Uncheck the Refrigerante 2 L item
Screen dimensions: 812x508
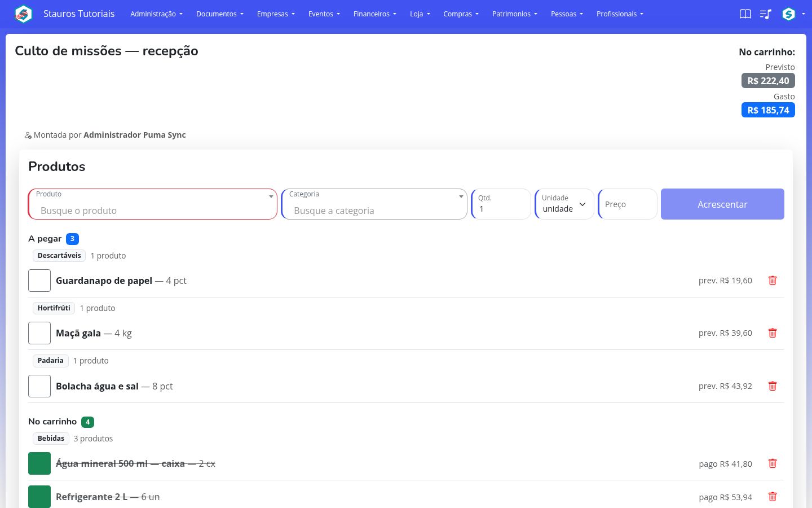39,497
